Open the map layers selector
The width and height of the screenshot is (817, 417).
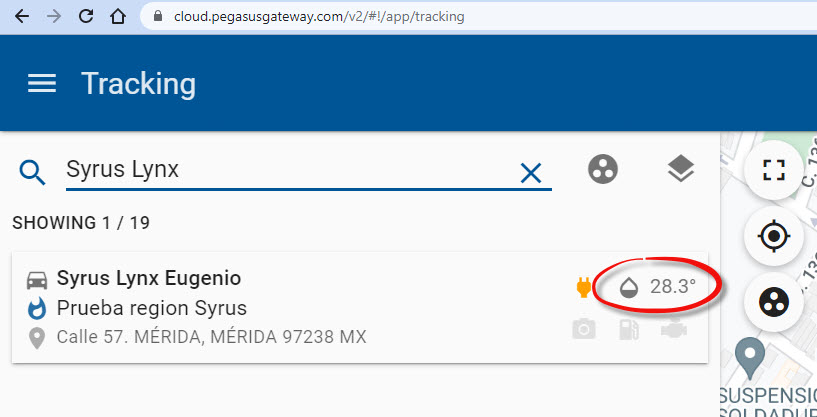pyautogui.click(x=680, y=170)
